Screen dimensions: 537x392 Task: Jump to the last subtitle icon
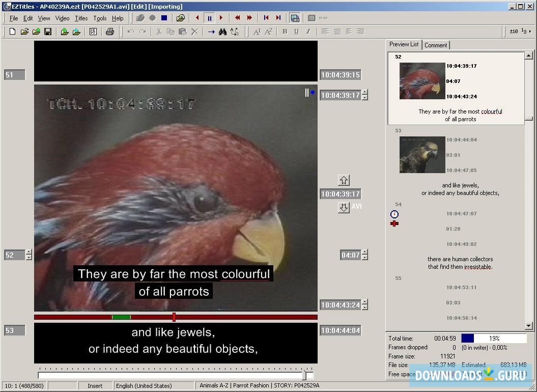tap(278, 18)
